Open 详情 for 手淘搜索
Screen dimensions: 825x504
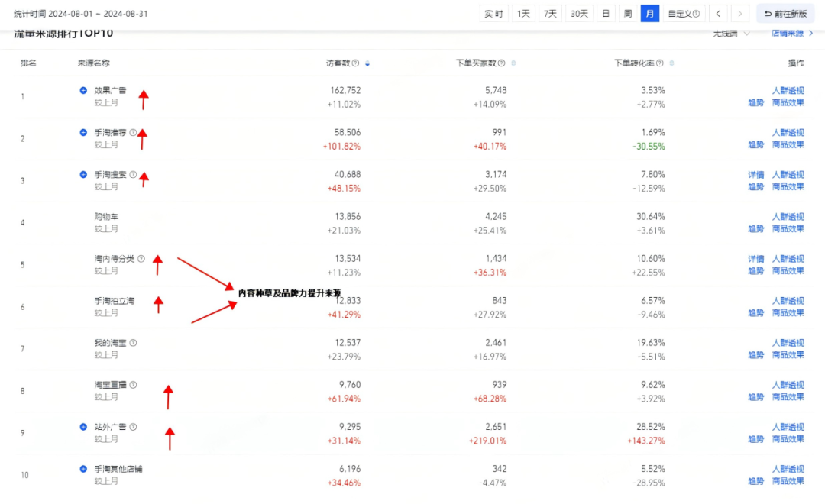(x=755, y=175)
